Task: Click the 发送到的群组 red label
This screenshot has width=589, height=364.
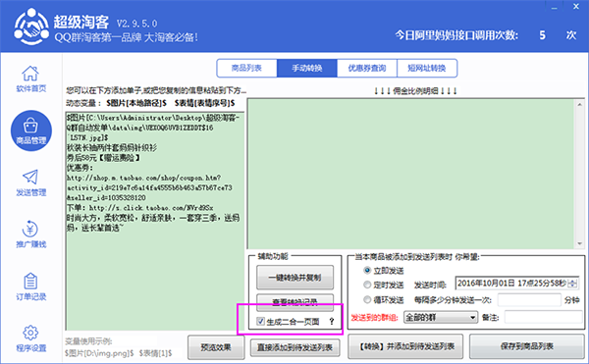Action: click(x=374, y=318)
